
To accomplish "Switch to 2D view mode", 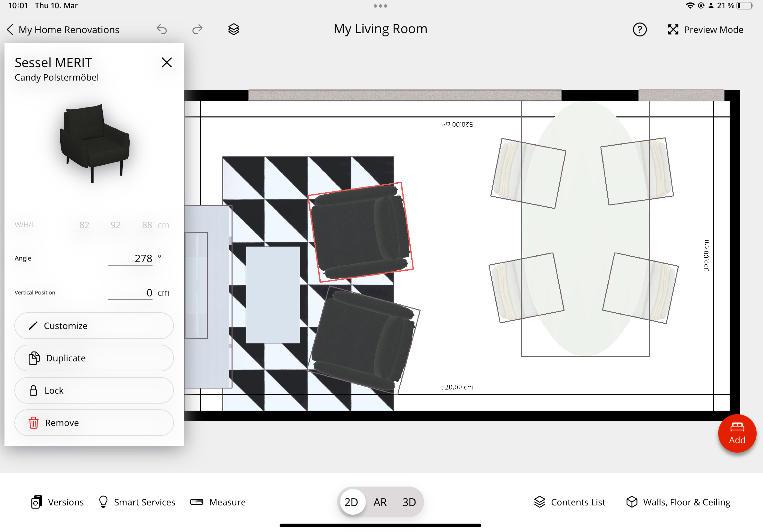I will (x=351, y=502).
